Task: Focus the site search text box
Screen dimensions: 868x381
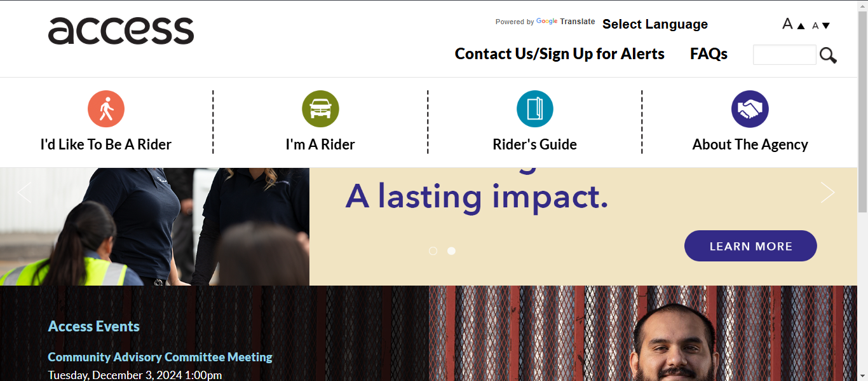Action: pyautogui.click(x=785, y=55)
